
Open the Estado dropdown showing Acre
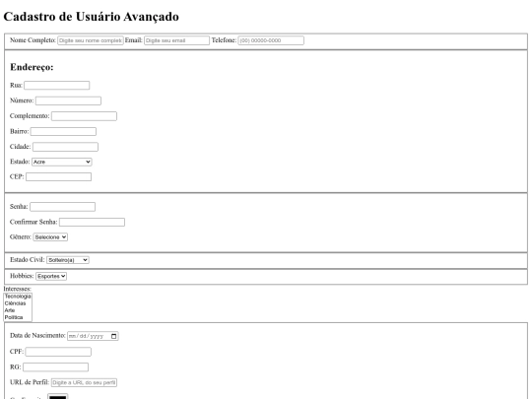click(x=62, y=162)
